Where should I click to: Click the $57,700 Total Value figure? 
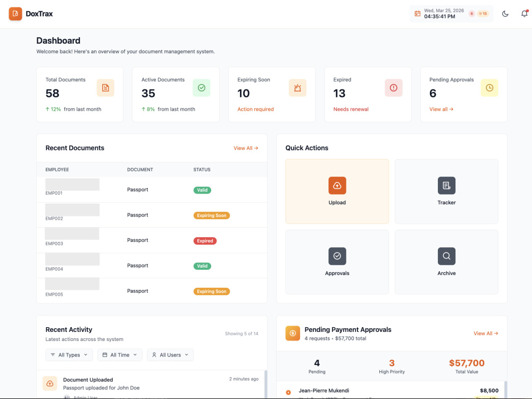click(x=467, y=363)
